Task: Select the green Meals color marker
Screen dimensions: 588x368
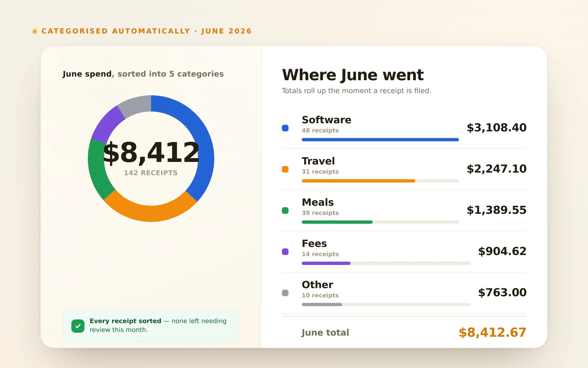Action: pos(285,210)
